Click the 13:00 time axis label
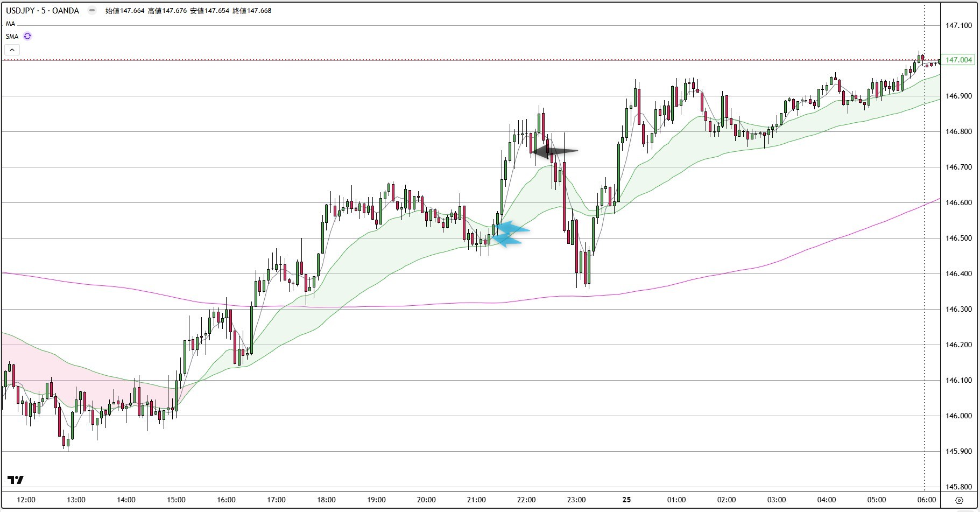The height and width of the screenshot is (512, 980). (x=76, y=500)
